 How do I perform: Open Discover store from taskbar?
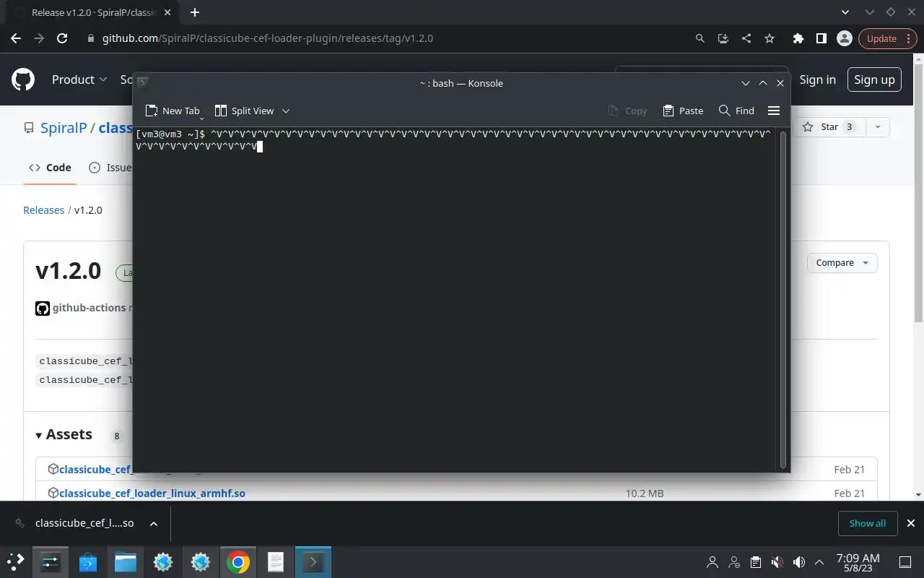click(x=88, y=561)
